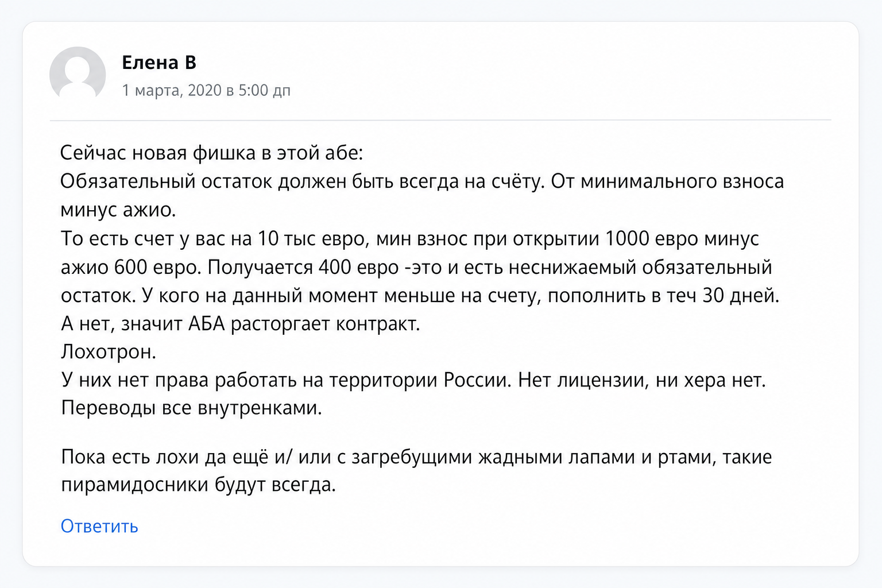Click the line А нет, значит АБА расторгает контракт
The image size is (882, 588).
241,324
